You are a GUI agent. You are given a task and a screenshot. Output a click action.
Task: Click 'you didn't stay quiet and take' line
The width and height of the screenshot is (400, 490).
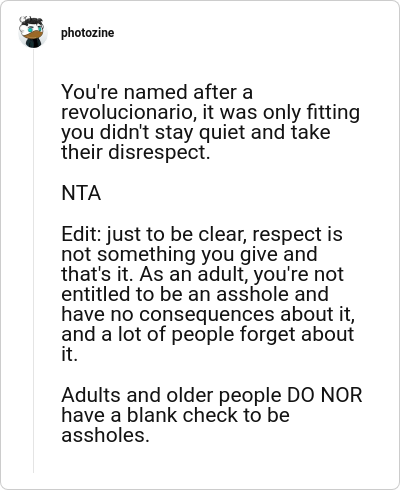196,132
